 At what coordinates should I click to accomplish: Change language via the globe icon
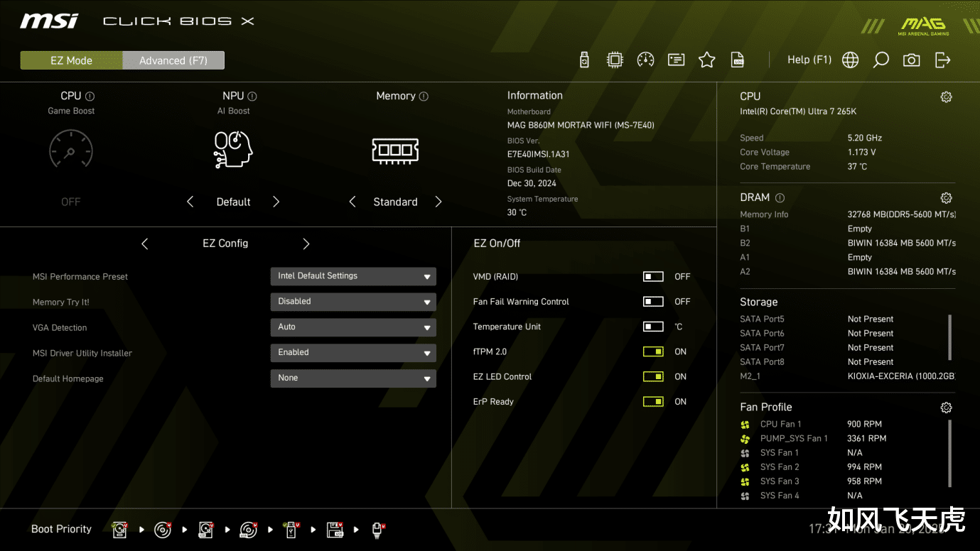(x=850, y=60)
